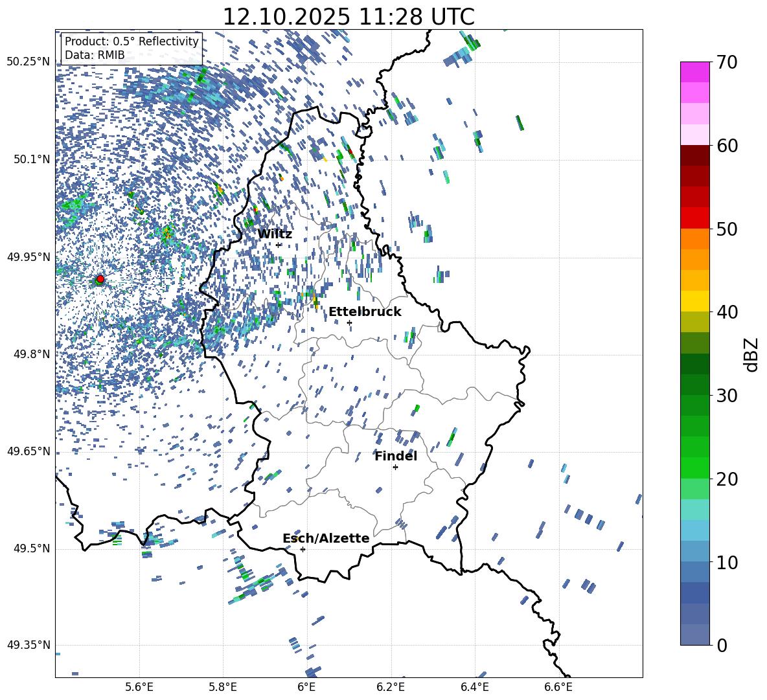Click the Product 0.5° Reflectivity info text
This screenshot has height=700, width=767.
[x=132, y=41]
